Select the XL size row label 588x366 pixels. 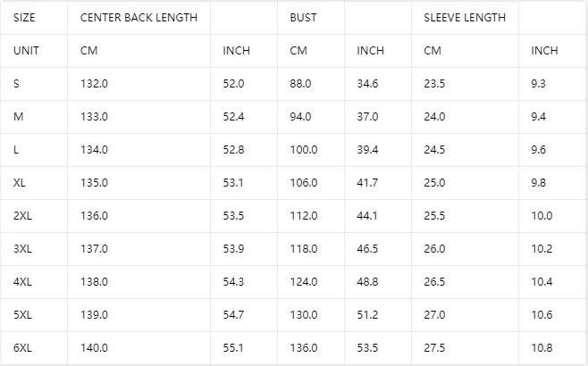tap(19, 183)
